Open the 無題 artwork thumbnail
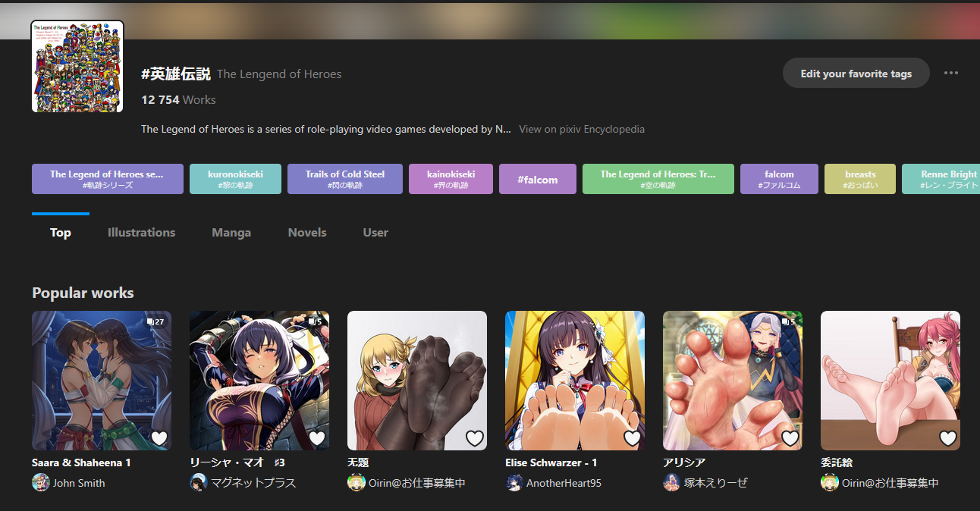The image size is (980, 511). [x=417, y=381]
